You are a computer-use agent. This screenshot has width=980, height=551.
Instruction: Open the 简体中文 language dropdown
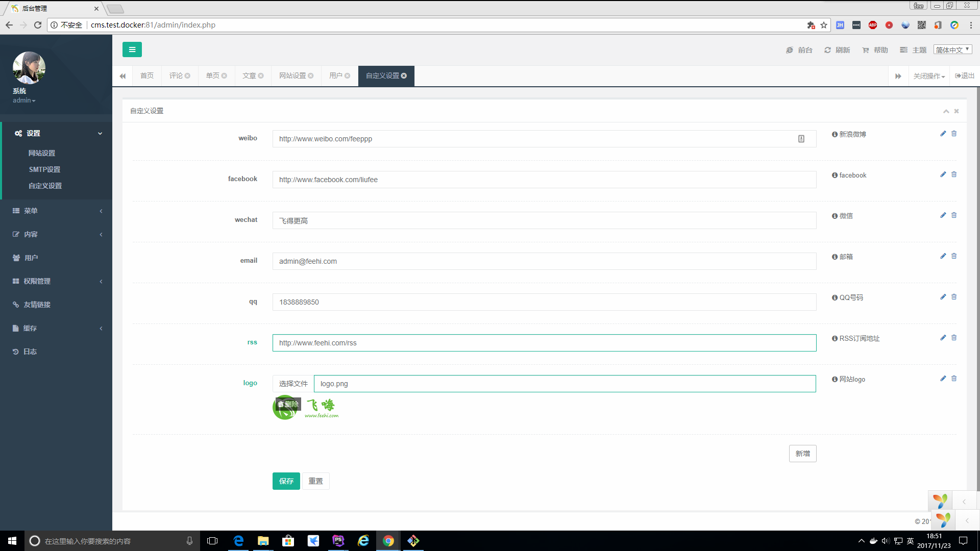[x=952, y=49]
